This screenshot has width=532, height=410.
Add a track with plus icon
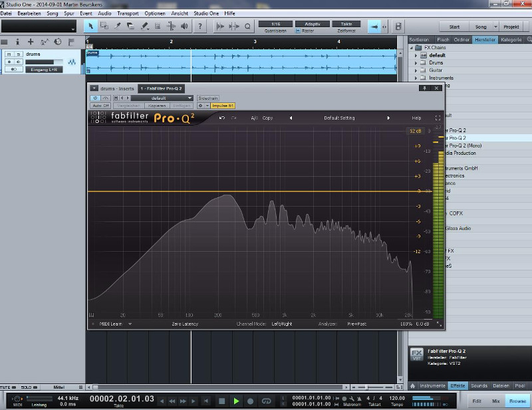[31, 42]
